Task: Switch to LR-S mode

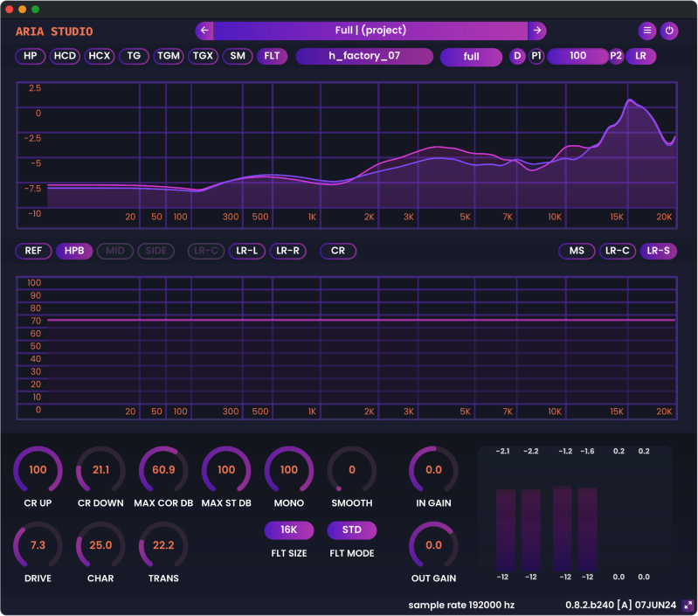Action: click(659, 251)
